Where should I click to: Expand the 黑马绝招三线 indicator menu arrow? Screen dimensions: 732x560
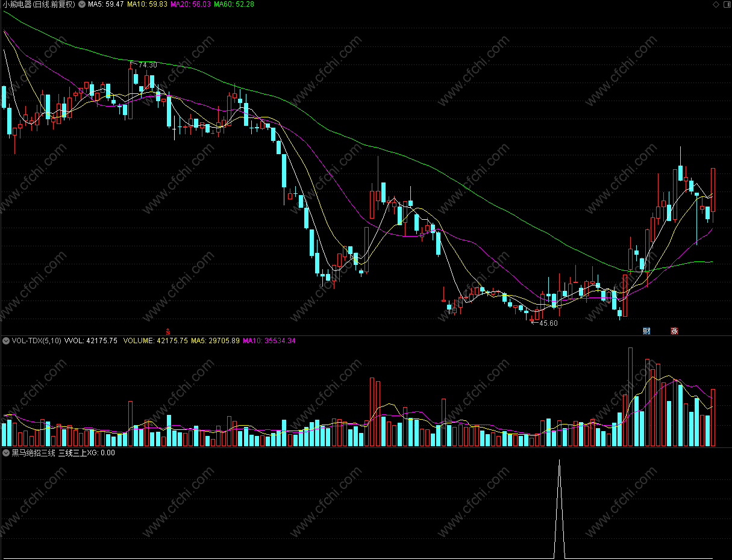tap(6, 453)
